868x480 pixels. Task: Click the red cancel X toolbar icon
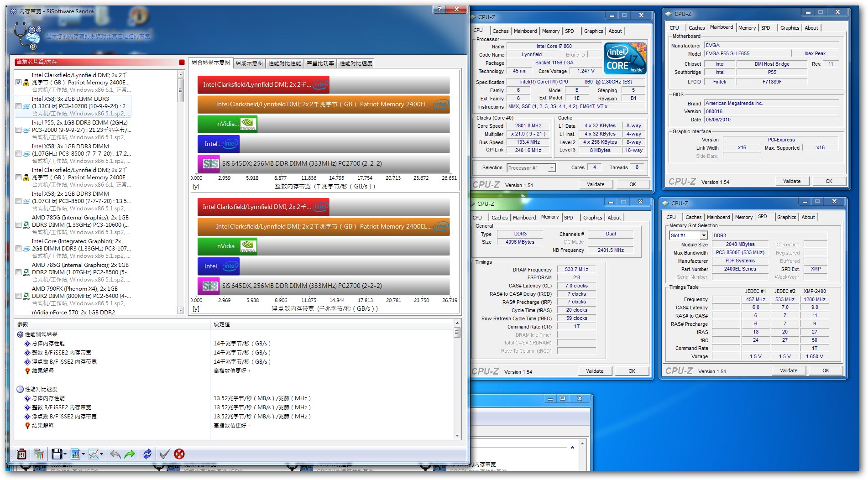tap(179, 454)
